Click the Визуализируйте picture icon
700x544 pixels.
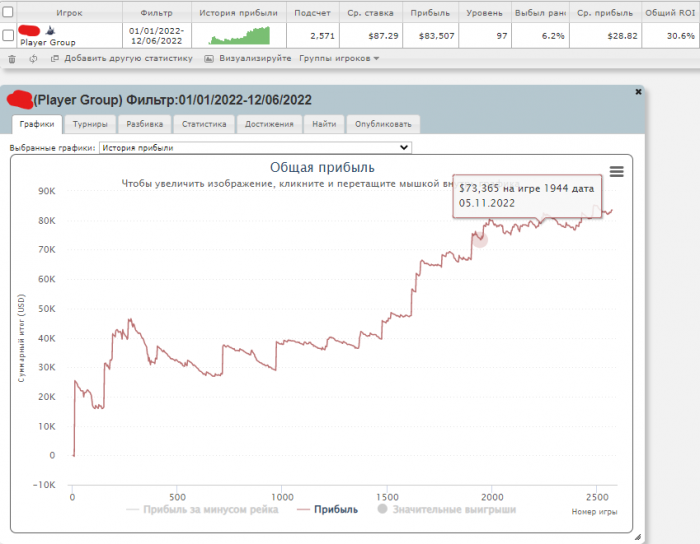point(208,58)
